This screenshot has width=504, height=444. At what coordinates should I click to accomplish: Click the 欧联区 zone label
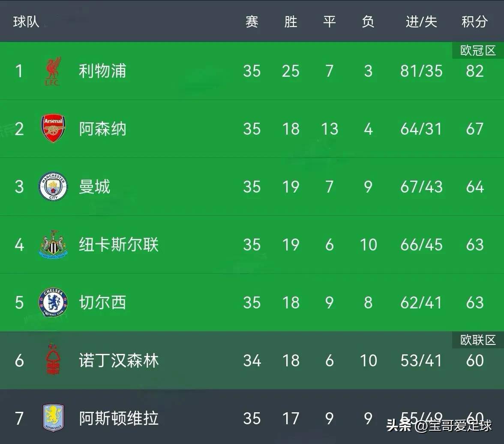coord(478,340)
